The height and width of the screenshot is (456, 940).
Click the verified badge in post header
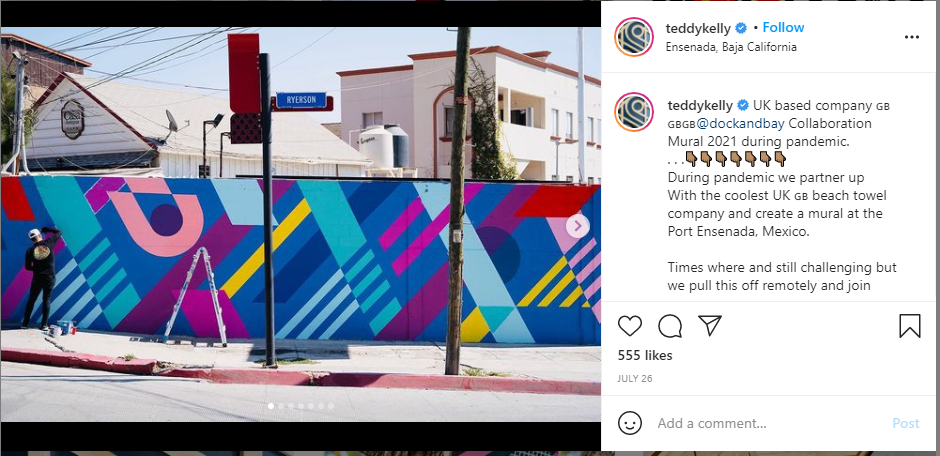coord(741,28)
